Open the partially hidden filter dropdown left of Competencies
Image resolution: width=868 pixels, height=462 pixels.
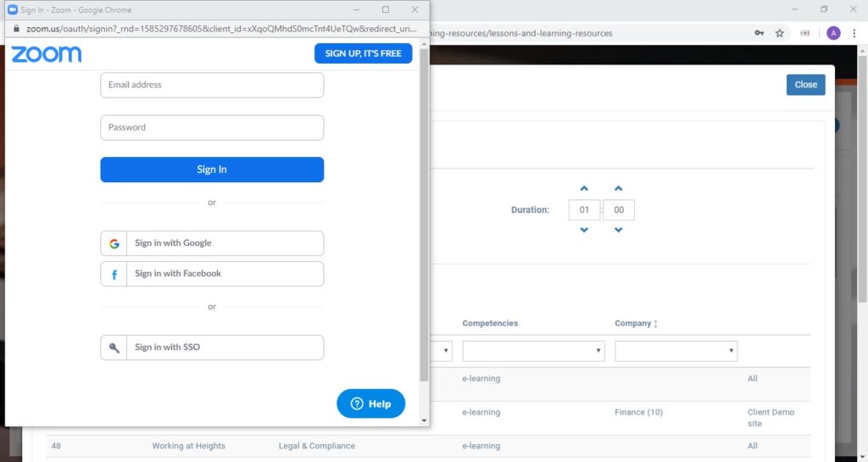pyautogui.click(x=441, y=351)
